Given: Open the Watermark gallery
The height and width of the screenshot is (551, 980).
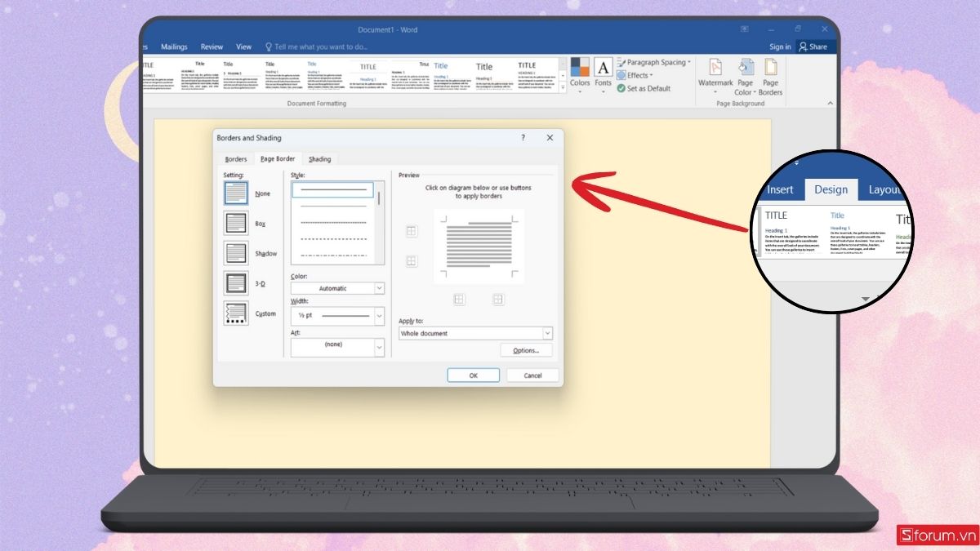Looking at the screenshot, I should [x=715, y=76].
